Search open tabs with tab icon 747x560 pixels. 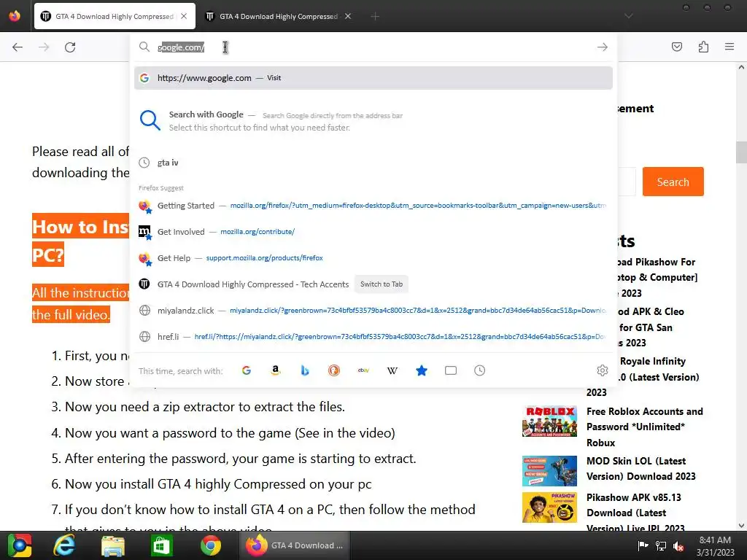pos(451,370)
